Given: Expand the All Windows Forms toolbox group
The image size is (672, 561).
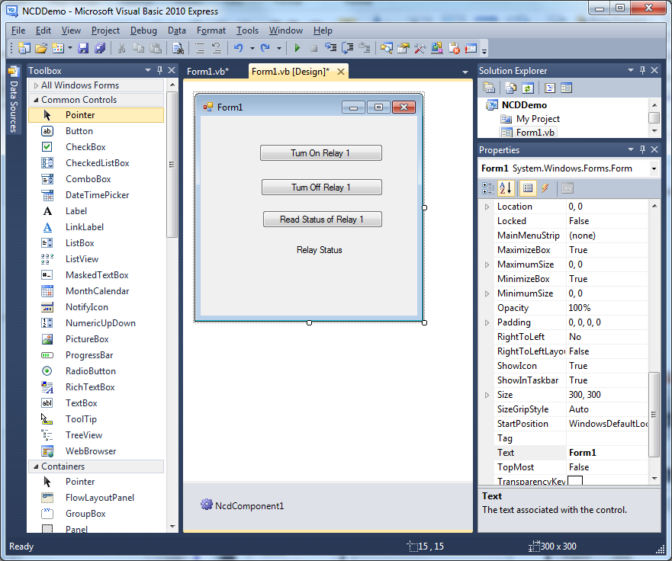Looking at the screenshot, I should click(x=36, y=86).
